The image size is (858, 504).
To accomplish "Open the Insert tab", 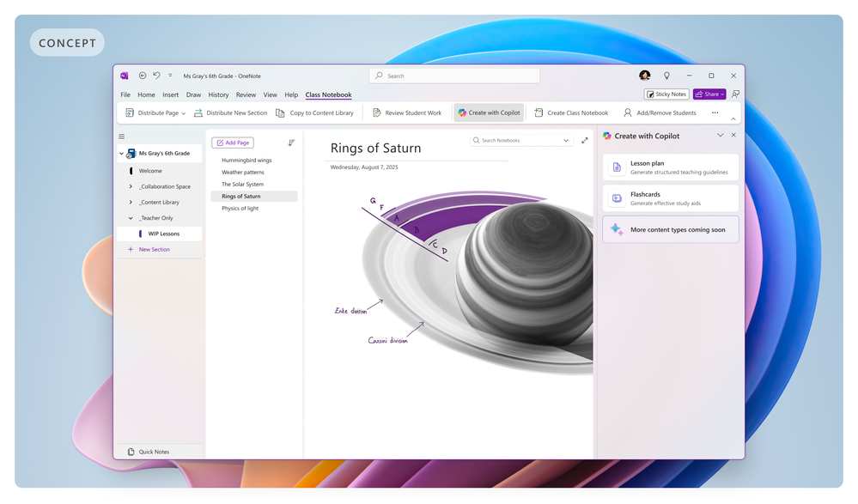I will pyautogui.click(x=170, y=94).
